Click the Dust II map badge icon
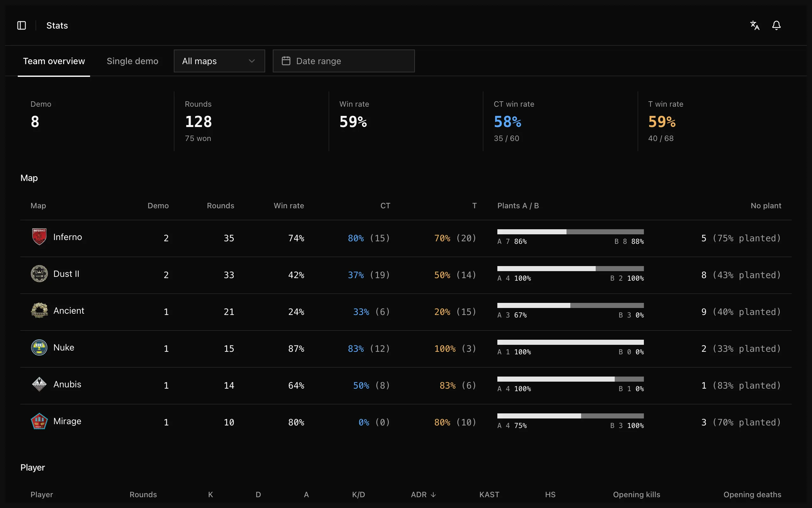 (x=39, y=274)
